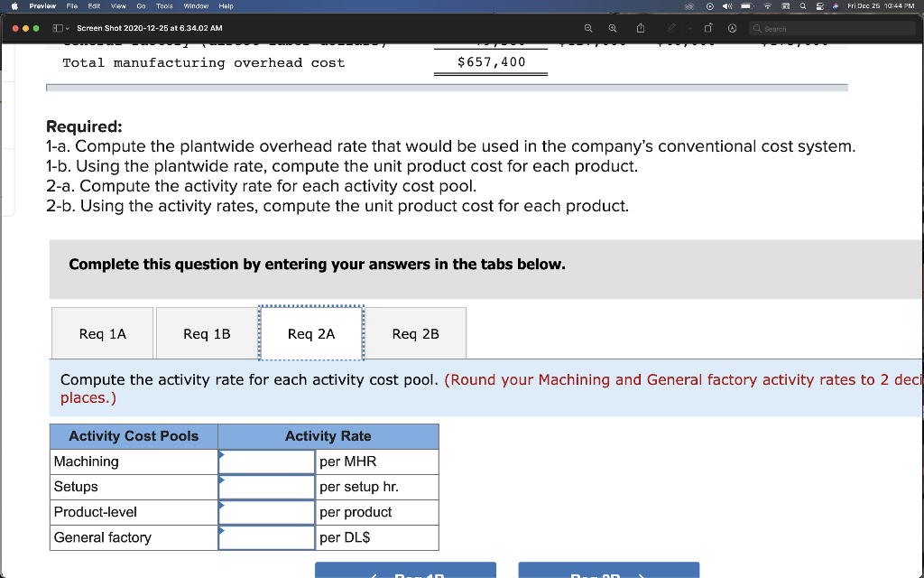924x578 pixels.
Task: Click the 'Setups' row label
Action: point(76,487)
